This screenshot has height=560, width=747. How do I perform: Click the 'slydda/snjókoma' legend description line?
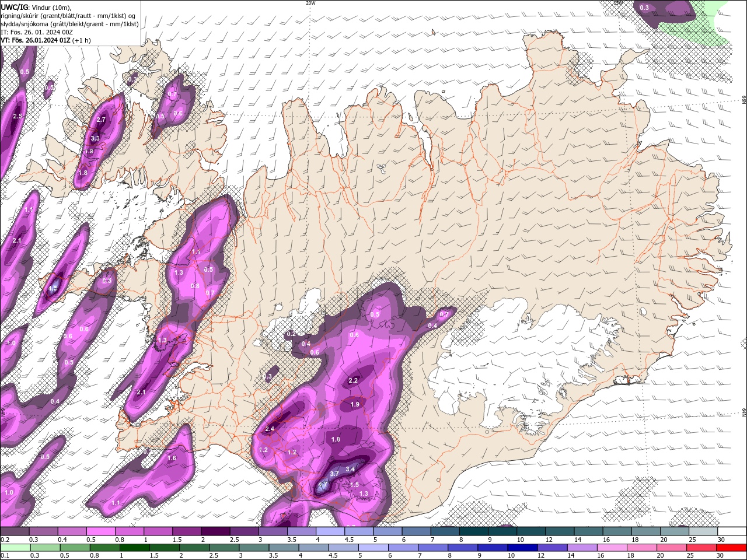coord(69,24)
